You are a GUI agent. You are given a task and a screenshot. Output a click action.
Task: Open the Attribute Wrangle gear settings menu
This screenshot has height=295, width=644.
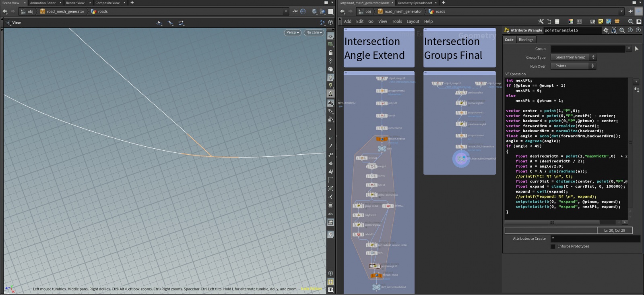606,30
